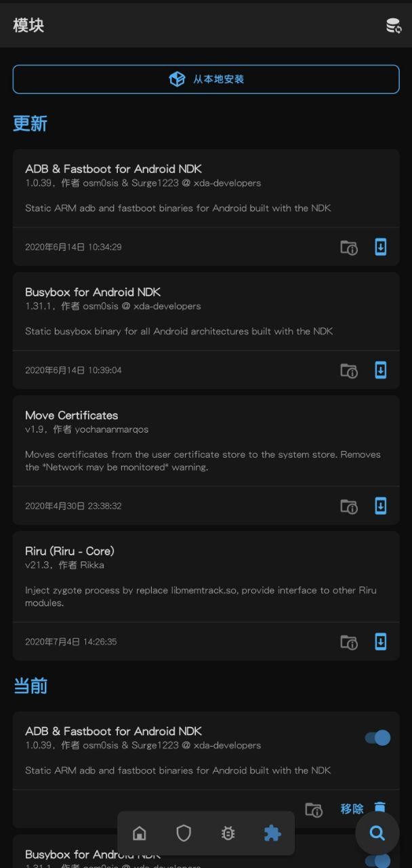Download the Riru (Riru - Core) module
The height and width of the screenshot is (868, 412).
380,642
